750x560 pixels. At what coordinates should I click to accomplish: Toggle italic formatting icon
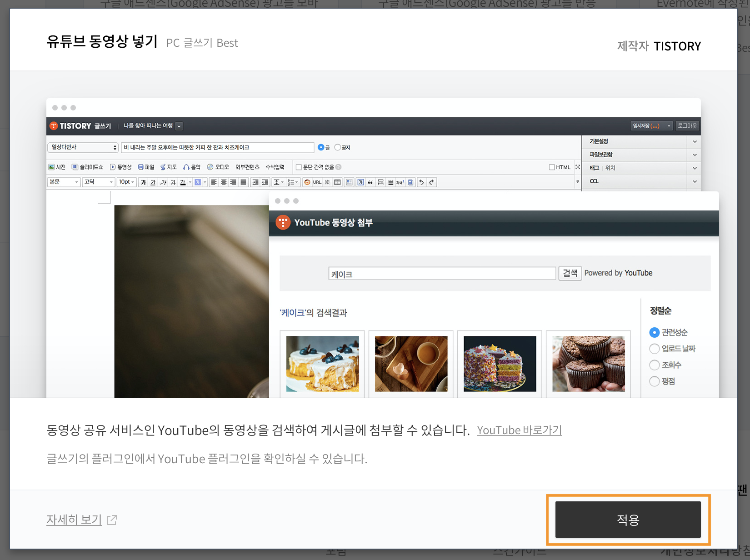[163, 182]
